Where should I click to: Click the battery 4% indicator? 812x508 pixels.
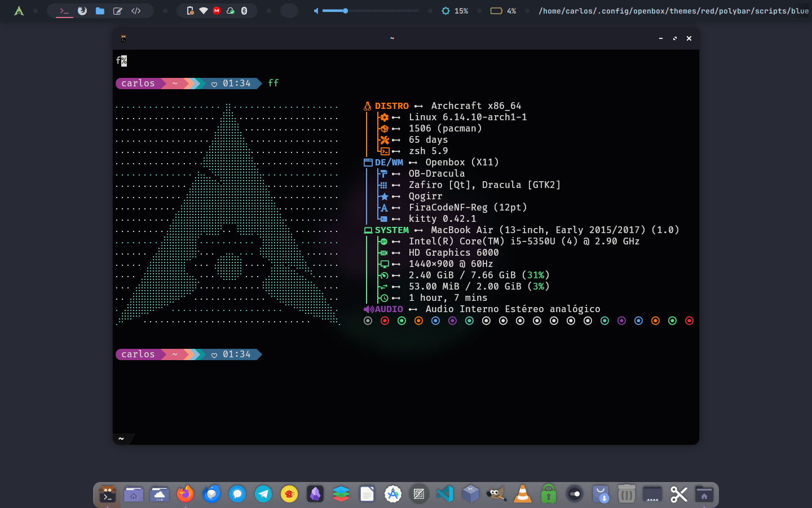point(504,11)
